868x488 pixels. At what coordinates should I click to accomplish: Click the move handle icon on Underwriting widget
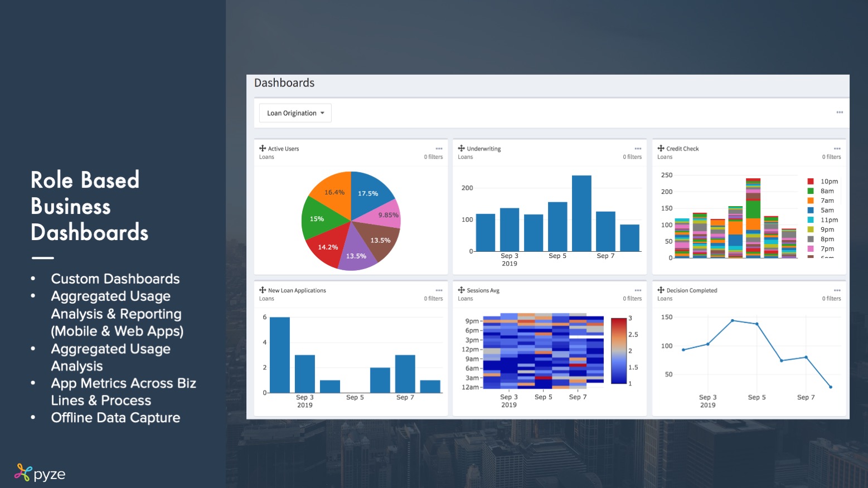461,148
